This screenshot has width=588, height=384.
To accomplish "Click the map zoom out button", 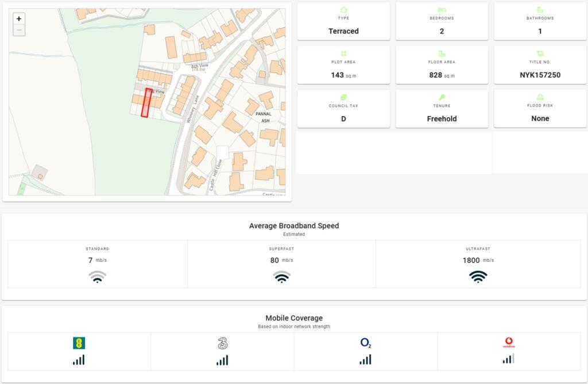I will click(x=19, y=30).
